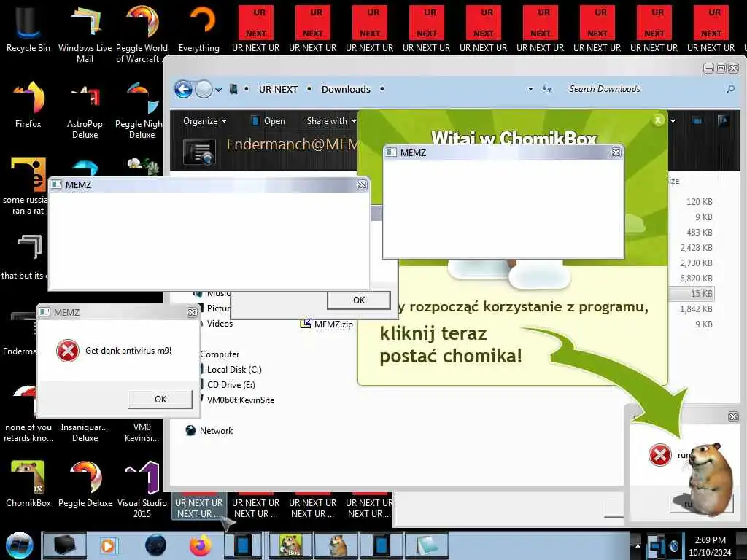747x560 pixels.
Task: Expand the breadcrumb arrow after Downloads
Action: pyautogui.click(x=382, y=89)
